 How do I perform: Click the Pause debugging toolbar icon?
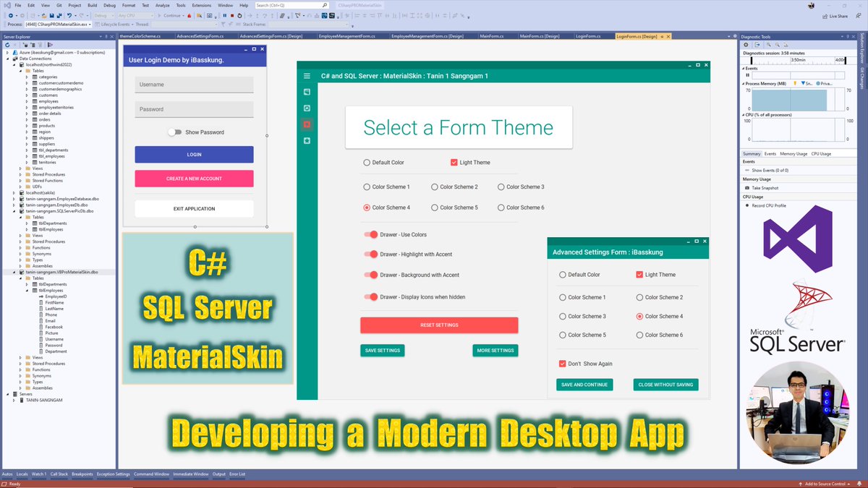point(224,15)
